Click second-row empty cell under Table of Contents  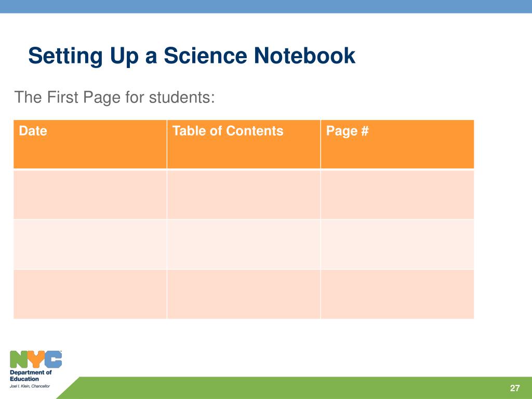click(x=244, y=244)
